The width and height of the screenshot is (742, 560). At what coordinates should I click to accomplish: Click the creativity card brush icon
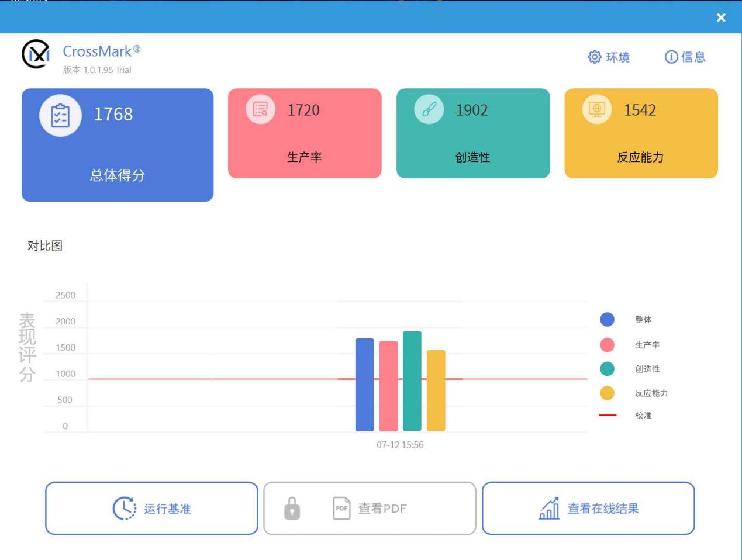pos(429,109)
